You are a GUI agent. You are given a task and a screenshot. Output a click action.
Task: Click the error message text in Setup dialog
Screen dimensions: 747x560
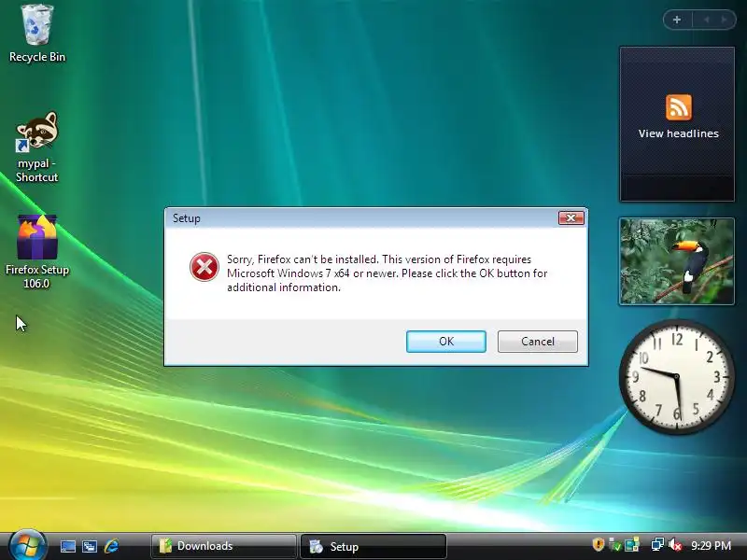coord(387,273)
